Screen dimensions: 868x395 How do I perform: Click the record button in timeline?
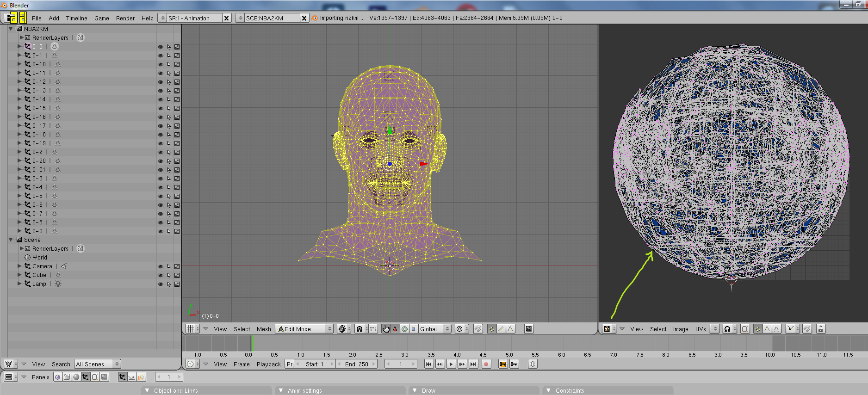click(486, 364)
